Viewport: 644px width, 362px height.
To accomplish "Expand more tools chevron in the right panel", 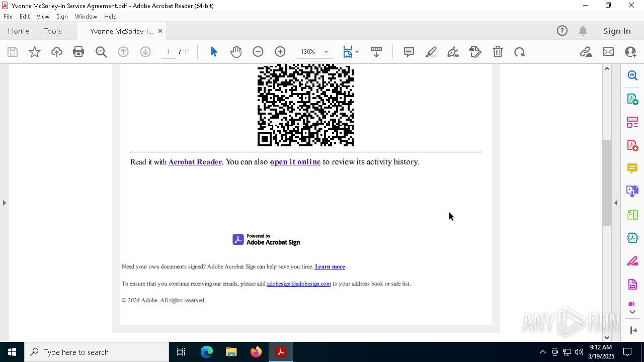I will [x=632, y=312].
